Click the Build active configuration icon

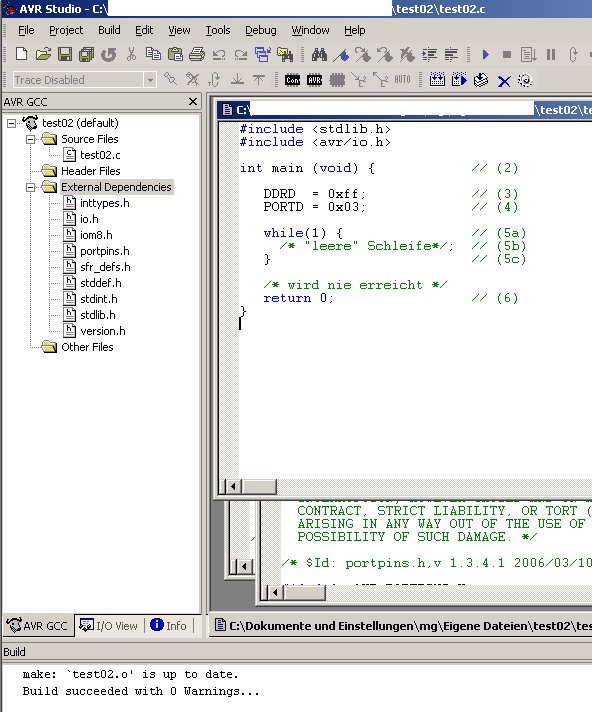pos(437,80)
